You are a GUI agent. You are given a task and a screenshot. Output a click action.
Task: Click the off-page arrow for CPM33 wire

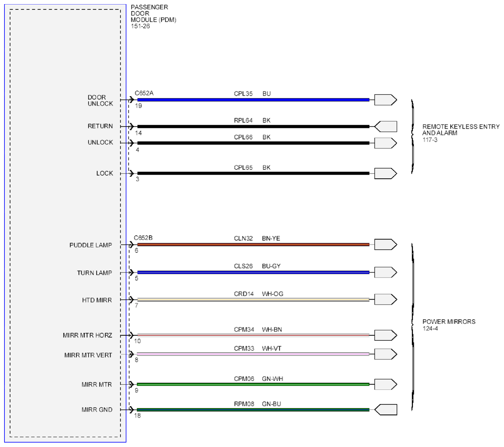coord(385,354)
